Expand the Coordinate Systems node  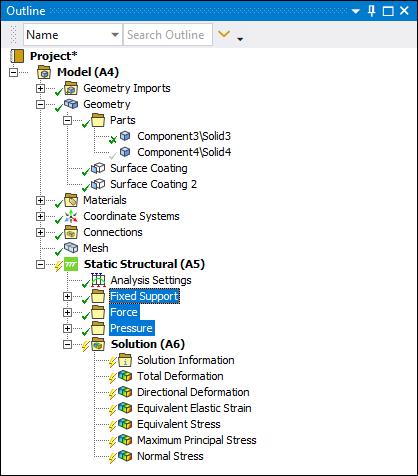coord(40,216)
